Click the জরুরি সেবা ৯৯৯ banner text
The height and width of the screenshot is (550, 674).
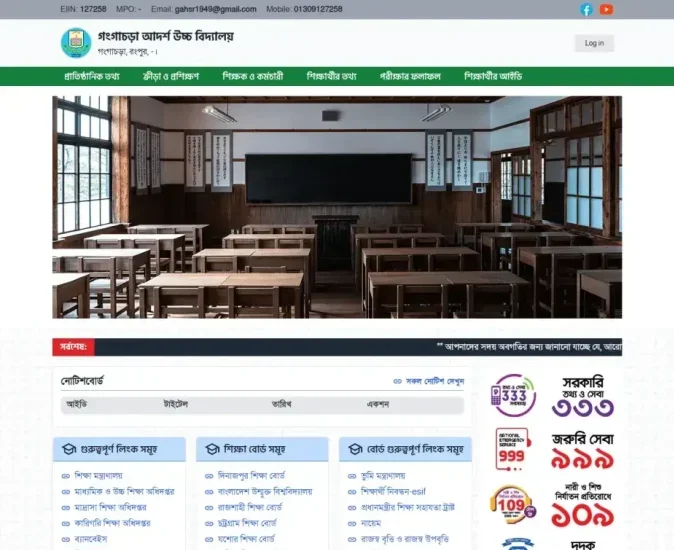coord(583,451)
